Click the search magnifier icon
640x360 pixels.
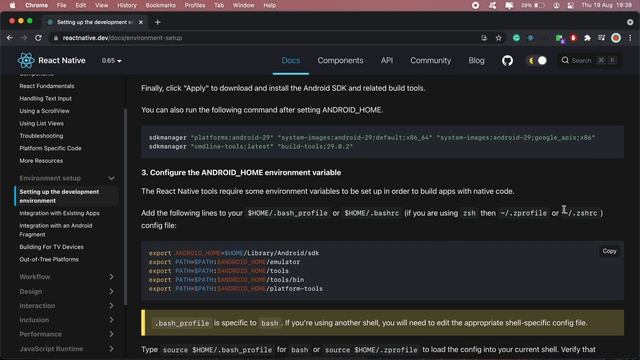565,60
